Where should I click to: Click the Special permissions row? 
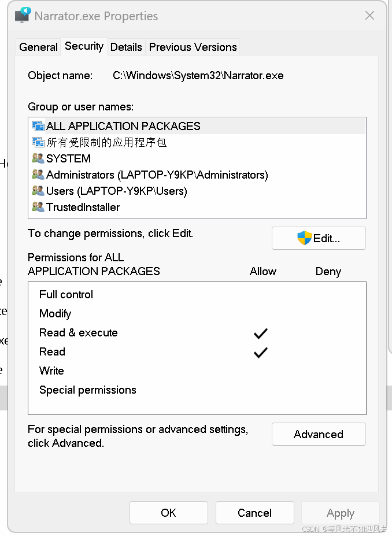tap(197, 390)
